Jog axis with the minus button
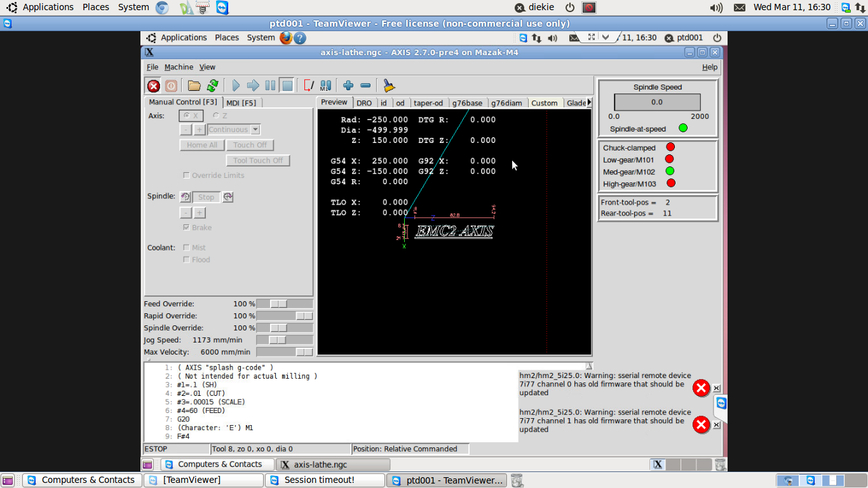This screenshot has height=488, width=868. [x=186, y=130]
